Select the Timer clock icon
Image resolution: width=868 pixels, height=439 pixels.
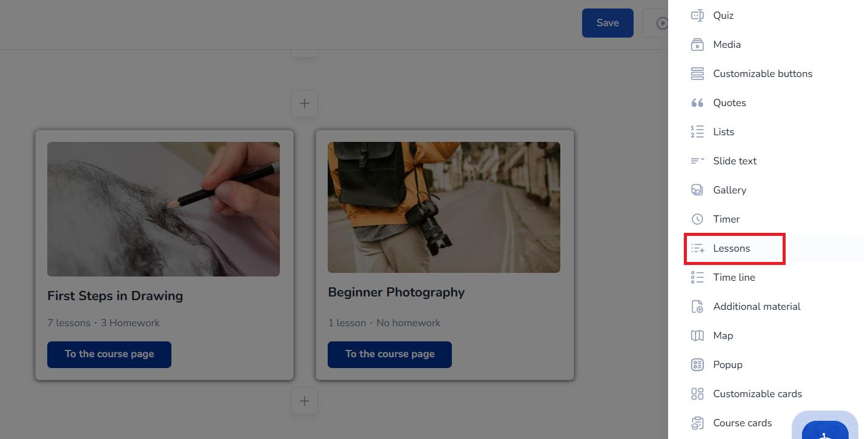[x=697, y=219]
